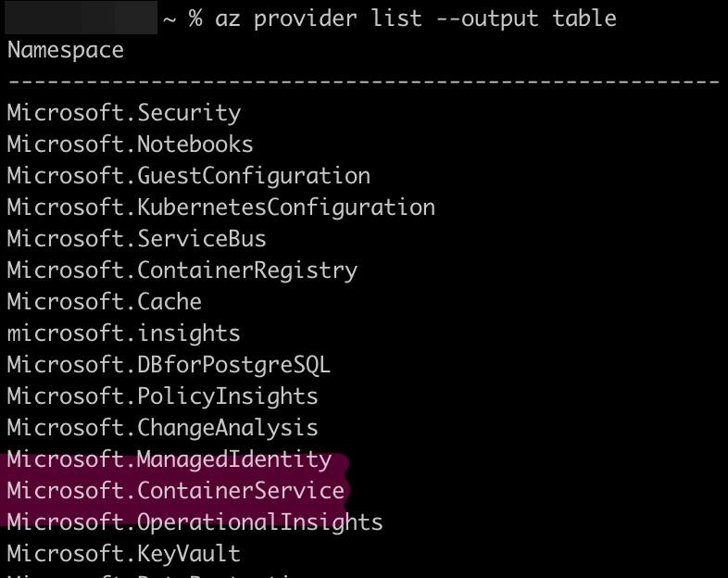Click the Microsoft.Security namespace line

124,113
